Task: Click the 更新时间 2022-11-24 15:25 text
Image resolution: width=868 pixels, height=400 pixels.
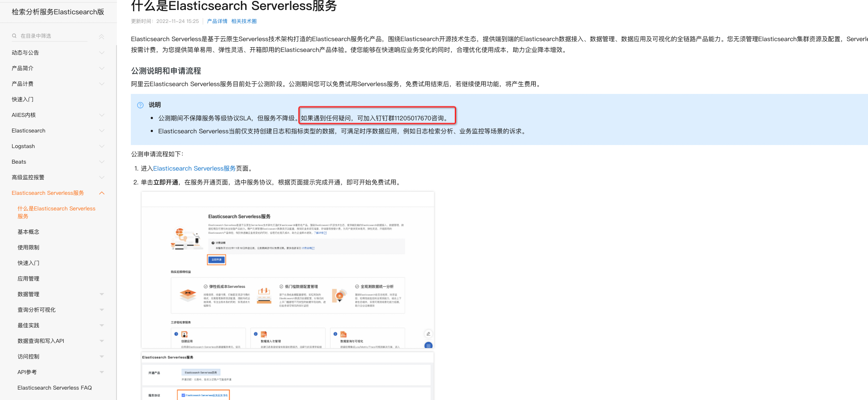Action: point(165,21)
